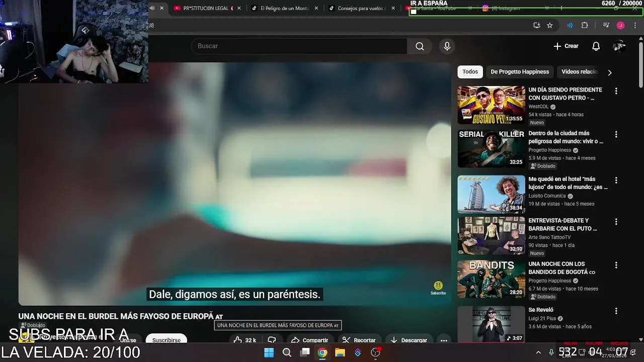Open Chrome media control icon

pos(606,25)
